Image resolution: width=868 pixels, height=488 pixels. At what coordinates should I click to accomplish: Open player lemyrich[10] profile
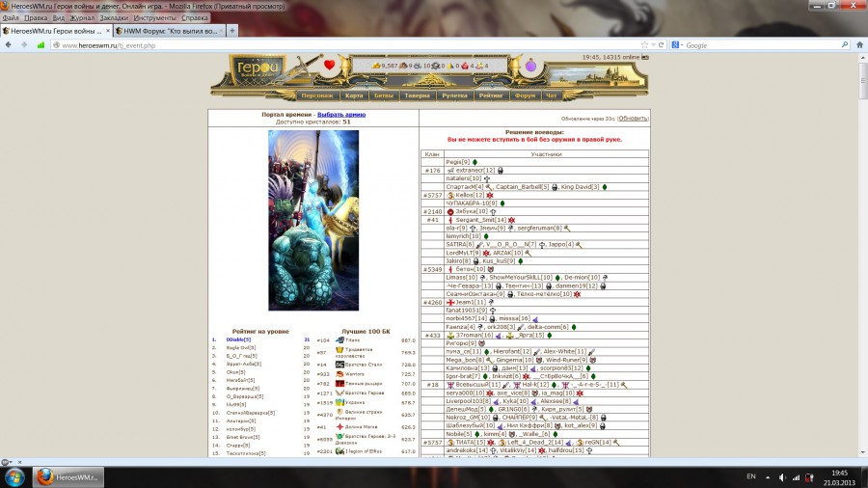tap(463, 236)
